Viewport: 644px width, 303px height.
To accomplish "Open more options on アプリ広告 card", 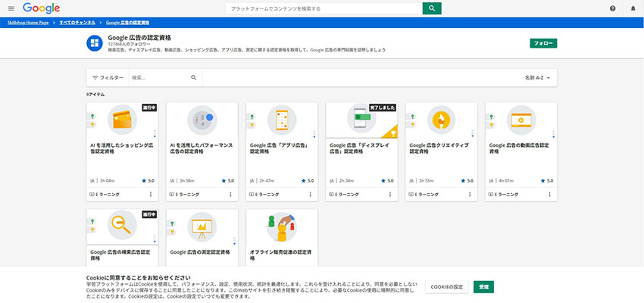I will pyautogui.click(x=310, y=194).
